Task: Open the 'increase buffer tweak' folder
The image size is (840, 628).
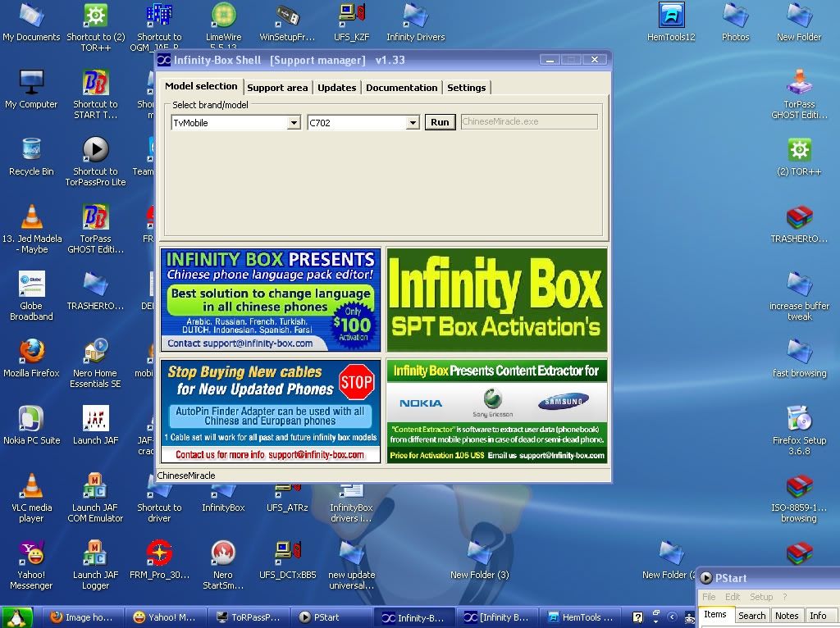Action: (799, 296)
